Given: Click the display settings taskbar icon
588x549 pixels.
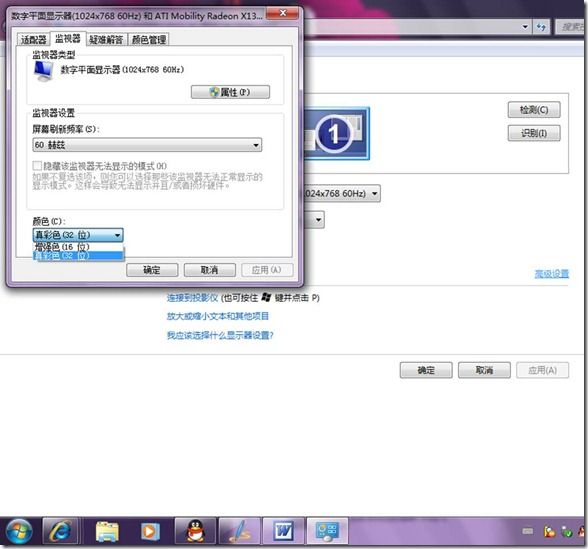Looking at the screenshot, I should [x=327, y=531].
